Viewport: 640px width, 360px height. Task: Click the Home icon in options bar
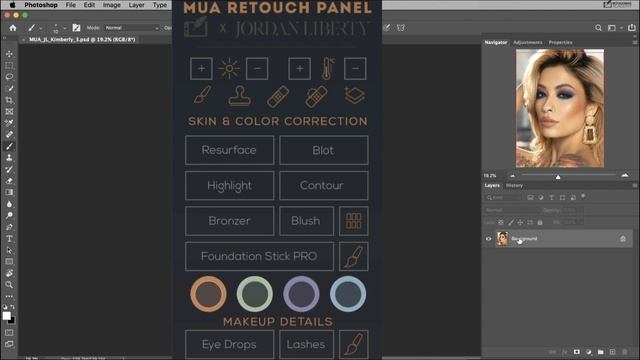(x=13, y=28)
